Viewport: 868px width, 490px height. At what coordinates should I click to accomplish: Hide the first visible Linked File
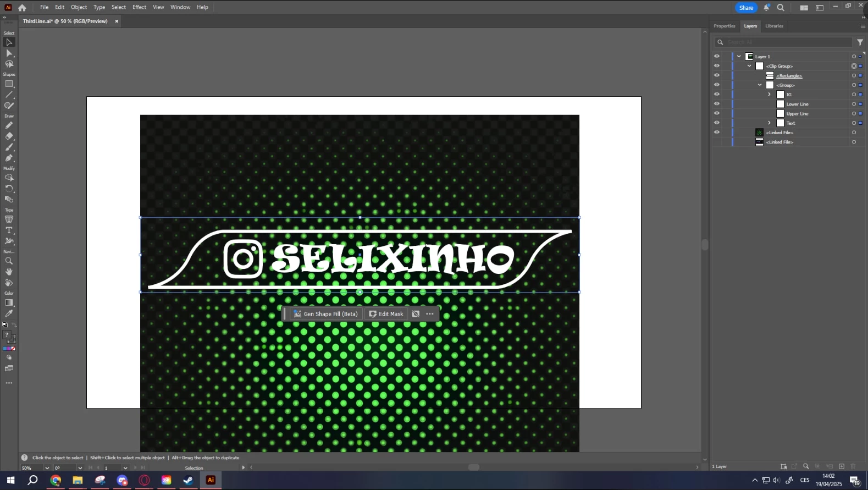tap(716, 133)
